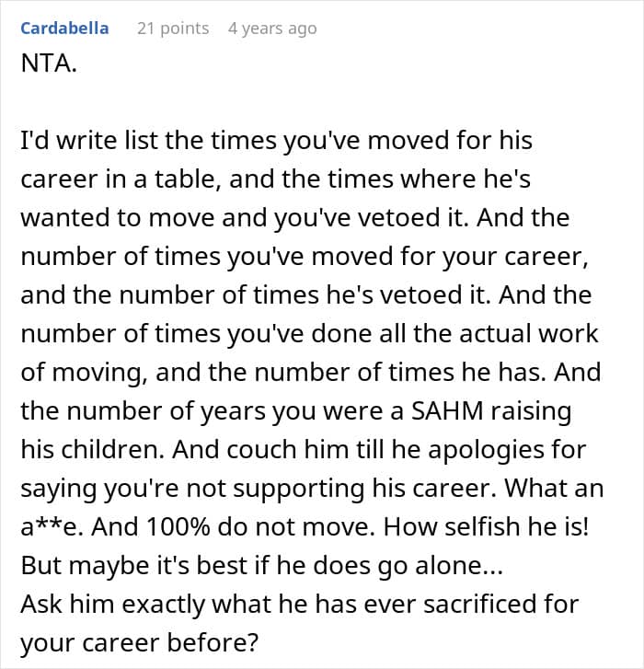Open the Cardabella user profile link
The height and width of the screenshot is (669, 644).
63,29
